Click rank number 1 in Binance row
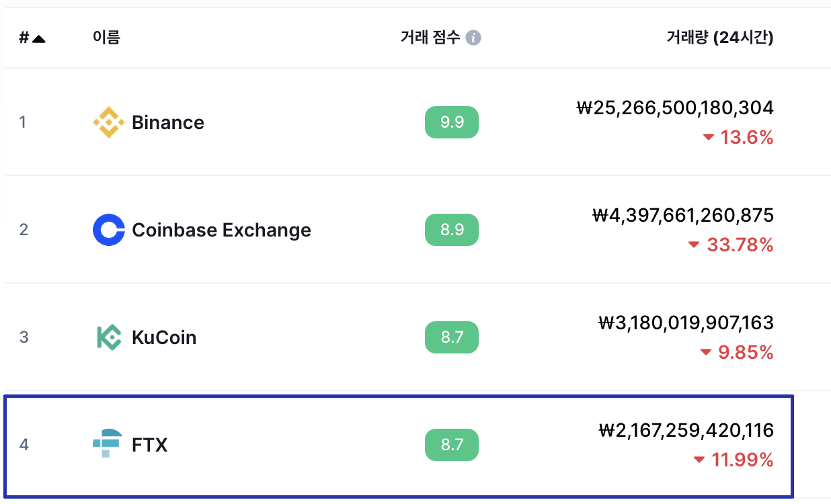The image size is (831, 504). click(23, 122)
